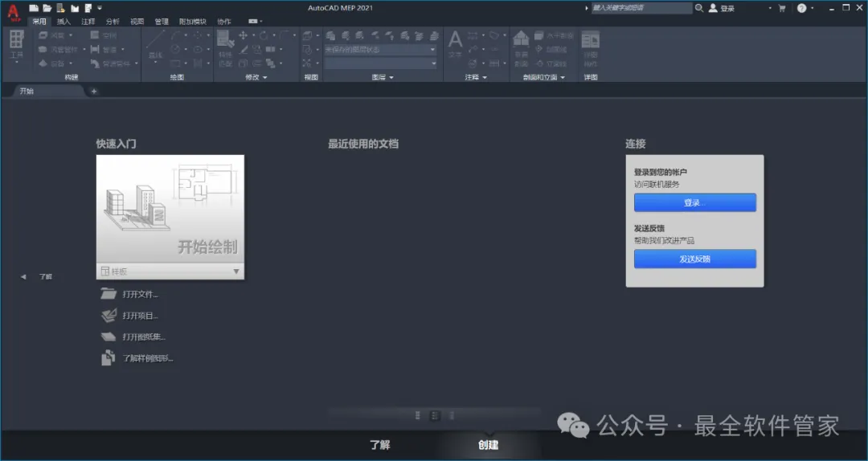The image size is (868, 461).
Task: Toggle the left recent documents view icon
Action: 418,415
